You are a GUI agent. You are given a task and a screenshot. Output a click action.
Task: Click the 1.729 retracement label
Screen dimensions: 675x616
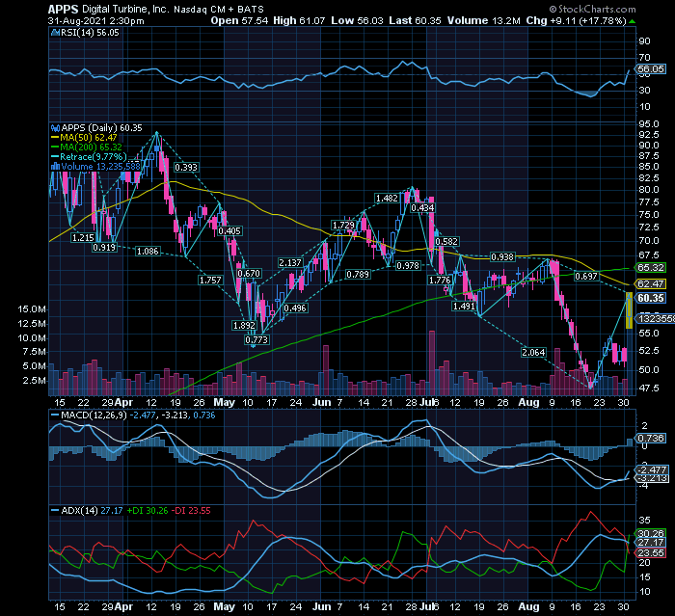343,226
